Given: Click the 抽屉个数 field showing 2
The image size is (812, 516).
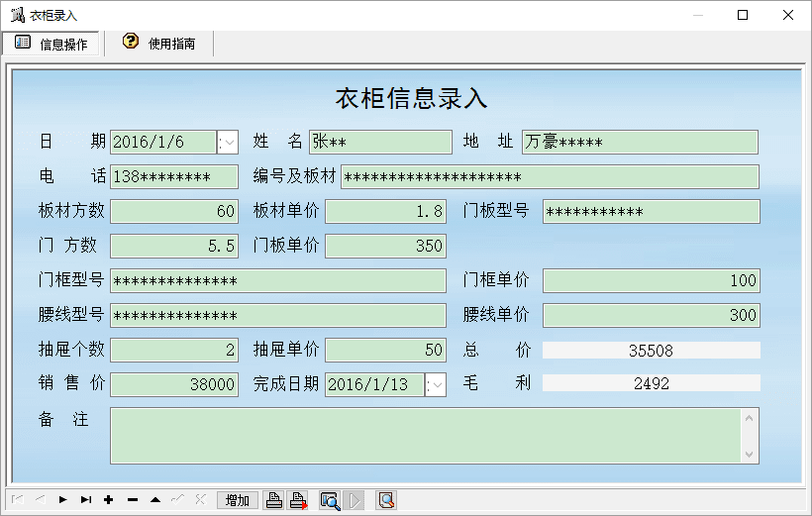Looking at the screenshot, I should (174, 351).
